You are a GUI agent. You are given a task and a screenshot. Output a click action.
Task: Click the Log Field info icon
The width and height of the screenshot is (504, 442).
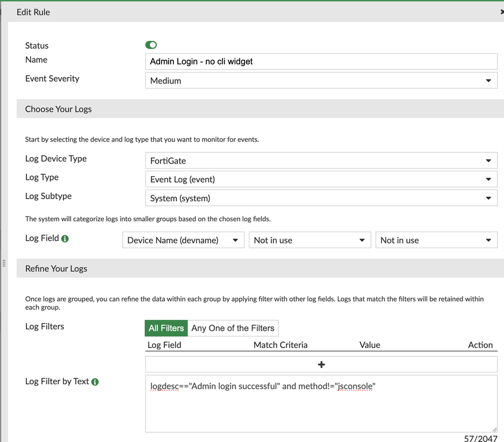65,238
